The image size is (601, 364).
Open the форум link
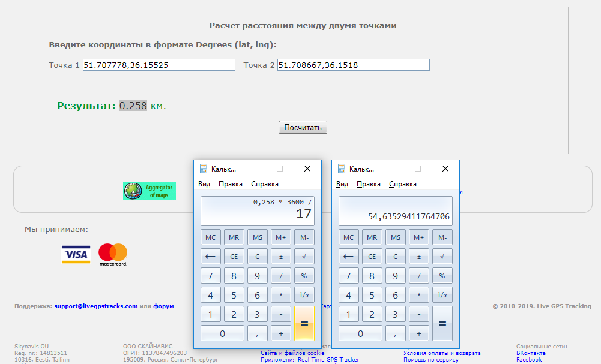(x=164, y=306)
